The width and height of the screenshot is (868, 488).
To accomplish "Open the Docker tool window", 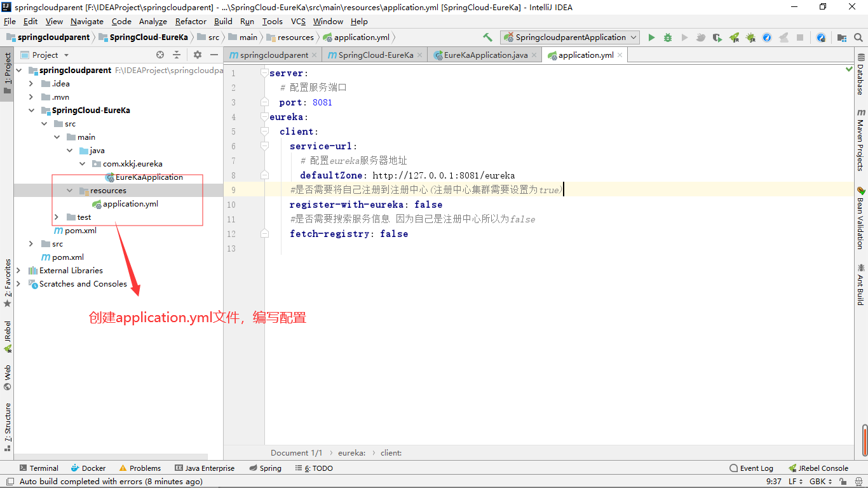I will click(88, 468).
